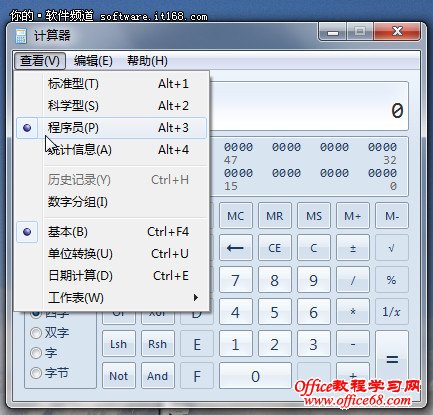This screenshot has width=433, height=415.
Task: Select 统计信息(A) mode
Action: point(112,150)
